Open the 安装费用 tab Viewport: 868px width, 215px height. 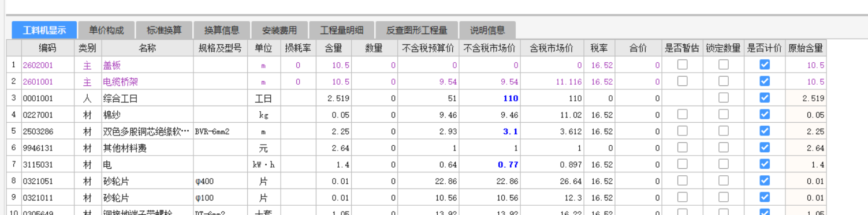280,30
